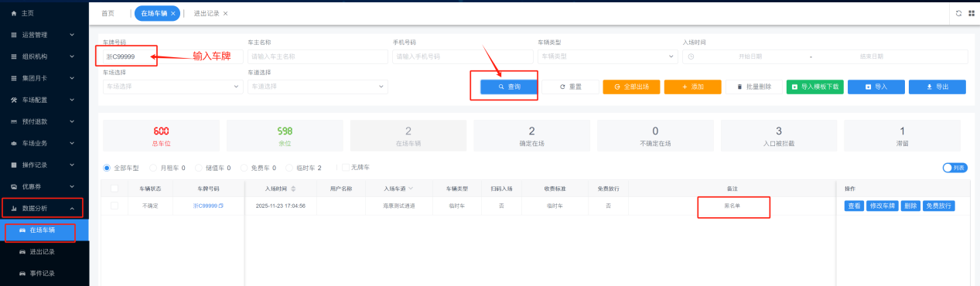Click the 手机号码 input field

click(463, 56)
